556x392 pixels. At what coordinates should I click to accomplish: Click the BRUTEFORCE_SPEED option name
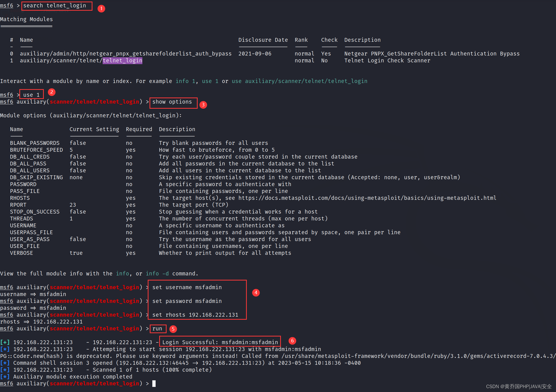coord(36,150)
